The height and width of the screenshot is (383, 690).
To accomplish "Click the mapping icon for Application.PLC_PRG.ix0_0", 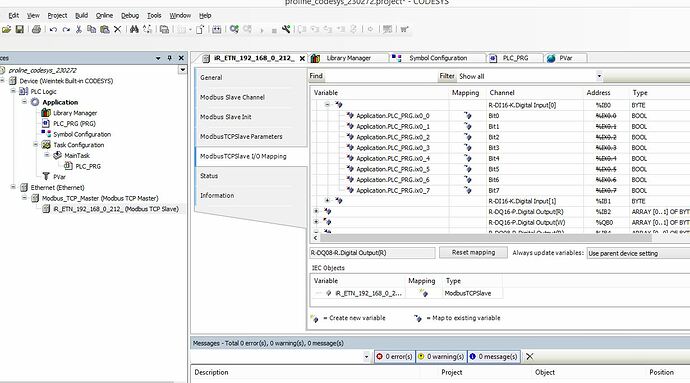I will coord(467,116).
